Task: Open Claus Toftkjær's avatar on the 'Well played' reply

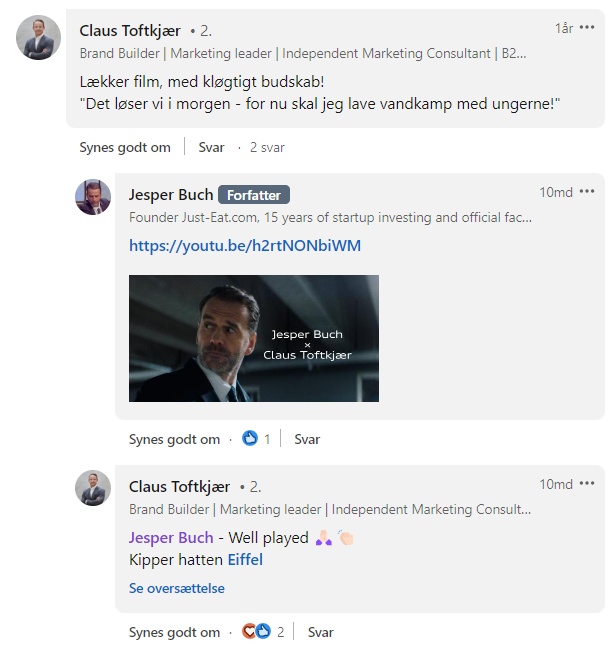Action: 93,488
